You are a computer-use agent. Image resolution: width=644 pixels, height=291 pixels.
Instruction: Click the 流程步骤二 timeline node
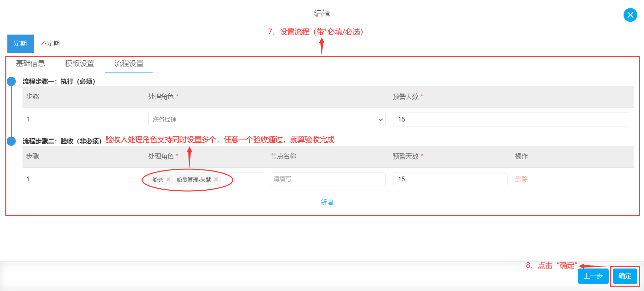tap(11, 141)
